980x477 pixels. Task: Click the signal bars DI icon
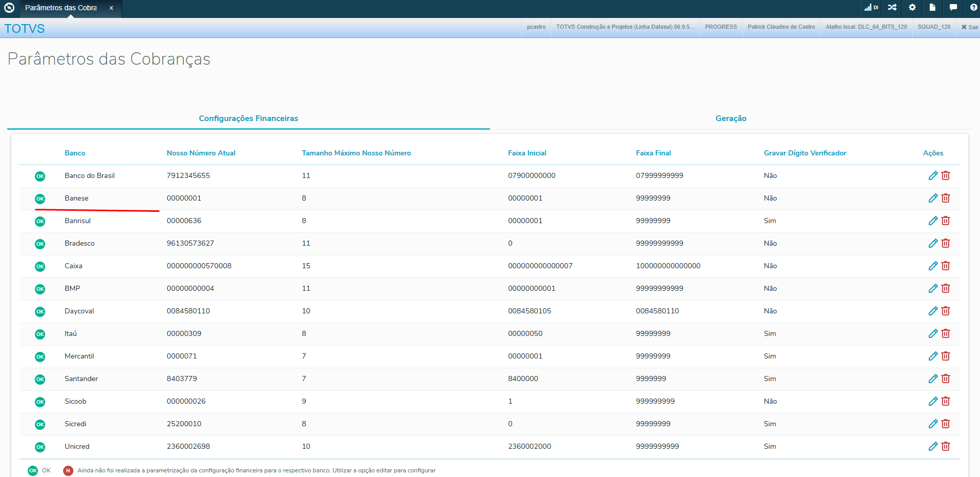point(871,7)
